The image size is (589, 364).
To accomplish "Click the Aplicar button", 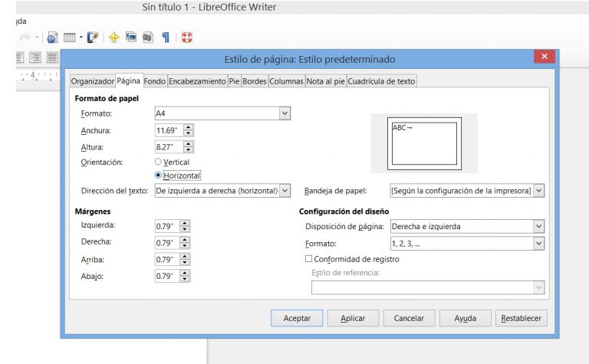I will click(x=353, y=318).
